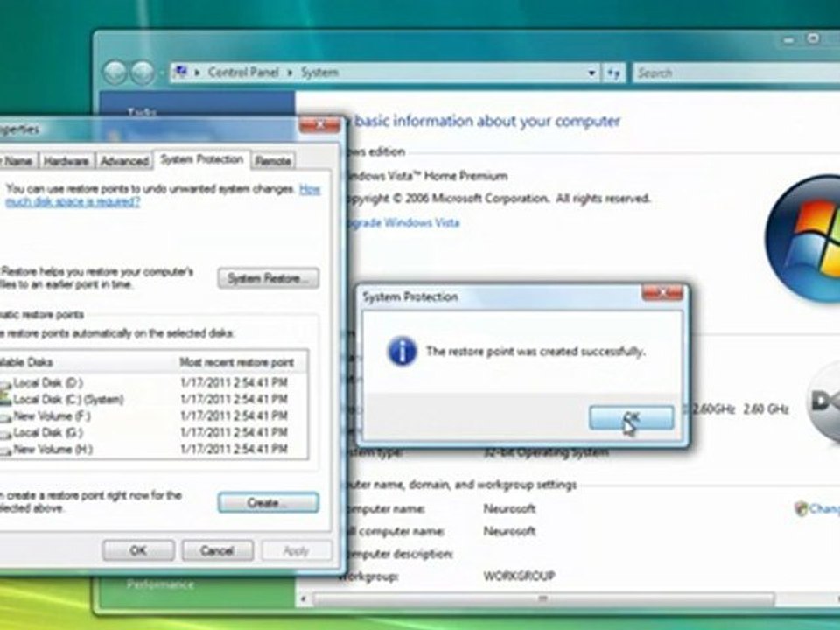Click the Change settings shield link
Image resolution: width=840 pixels, height=630 pixels.
click(817, 508)
